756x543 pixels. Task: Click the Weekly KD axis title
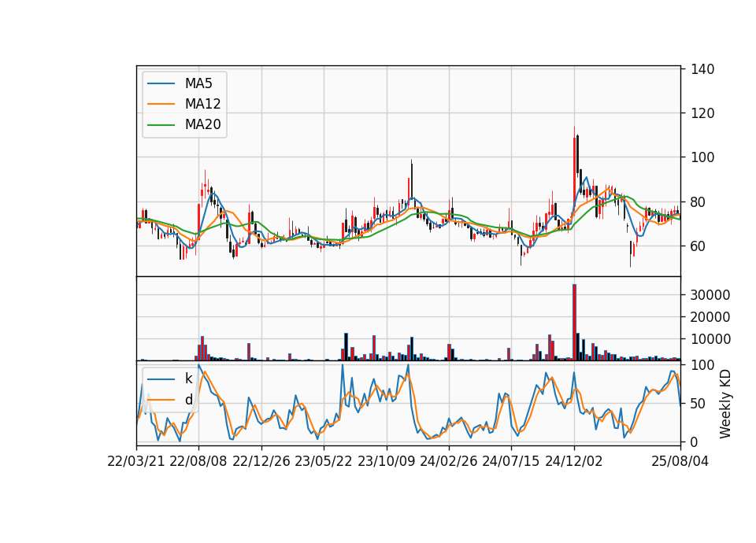725,404
